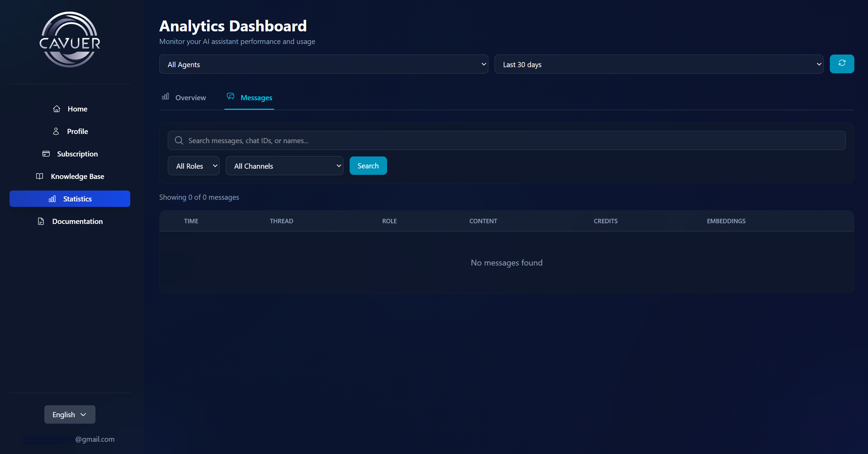The width and height of the screenshot is (868, 454).
Task: Click the Home house icon
Action: [57, 109]
